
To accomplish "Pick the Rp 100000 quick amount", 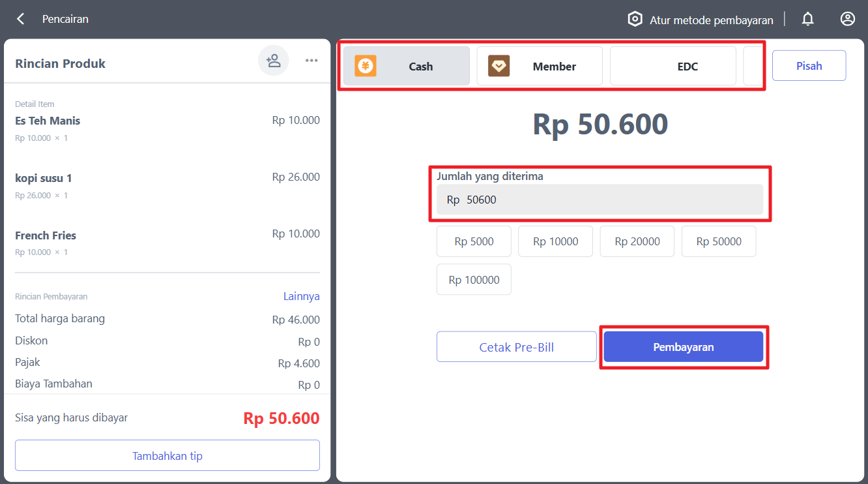I will click(474, 280).
